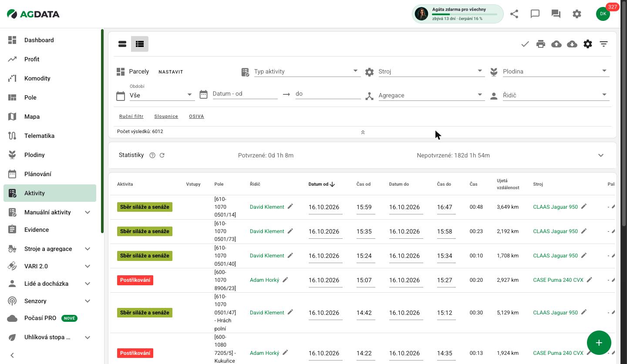This screenshot has height=364, width=627.
Task: Toggle the filter lines icon
Action: 603,44
